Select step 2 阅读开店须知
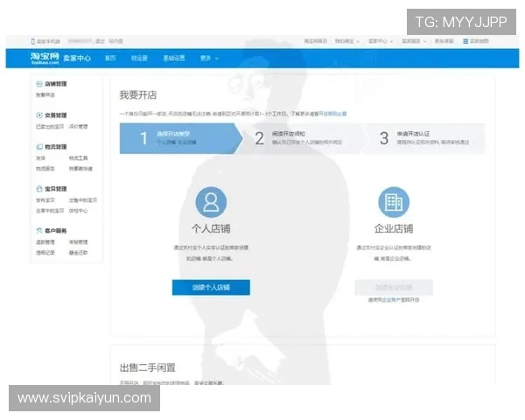The width and height of the screenshot is (525, 420). tap(303, 138)
